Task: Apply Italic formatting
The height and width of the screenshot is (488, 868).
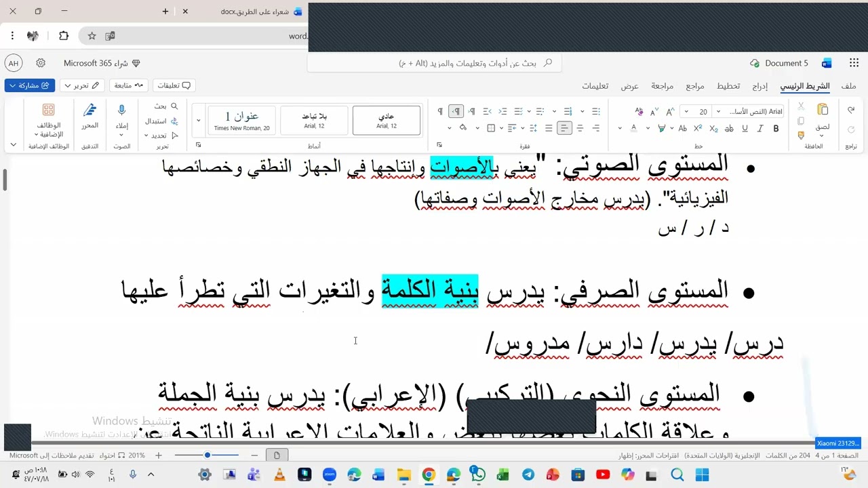Action: pos(760,128)
